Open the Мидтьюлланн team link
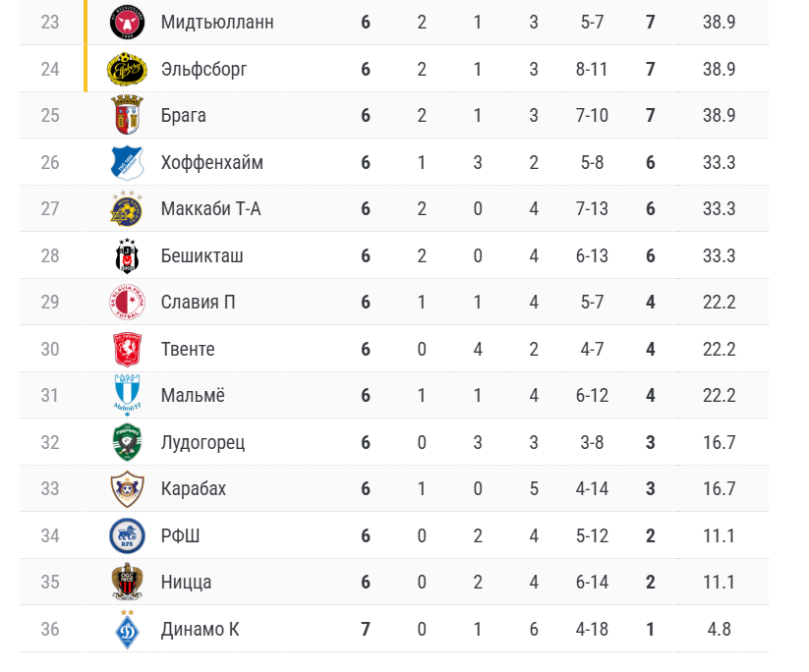The image size is (809, 672). [217, 23]
